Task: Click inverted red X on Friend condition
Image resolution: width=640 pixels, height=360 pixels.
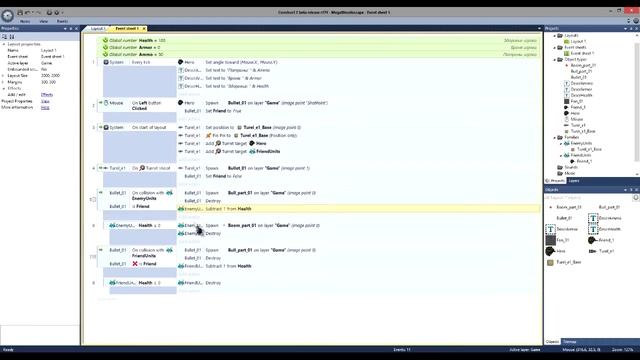Action: tap(135, 264)
